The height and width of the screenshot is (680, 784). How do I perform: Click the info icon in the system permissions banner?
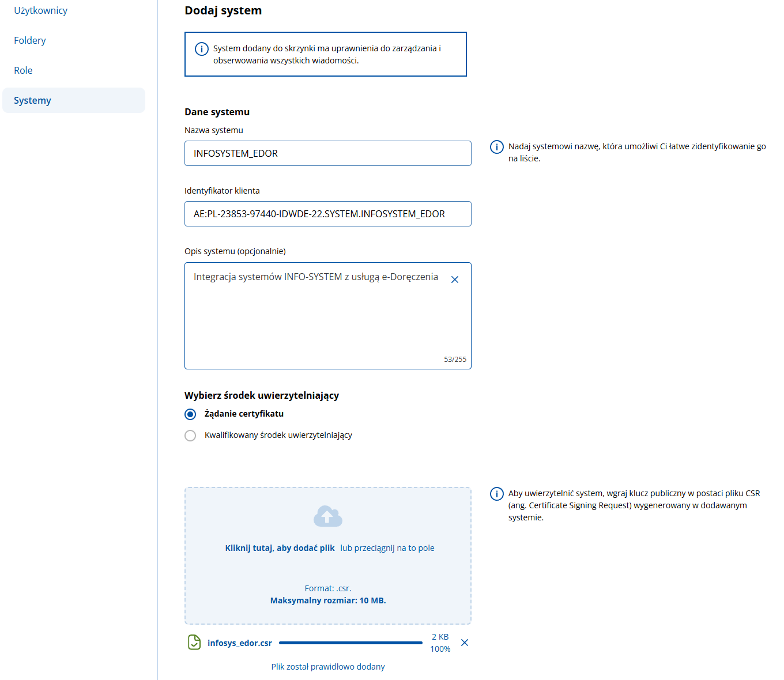coord(201,49)
